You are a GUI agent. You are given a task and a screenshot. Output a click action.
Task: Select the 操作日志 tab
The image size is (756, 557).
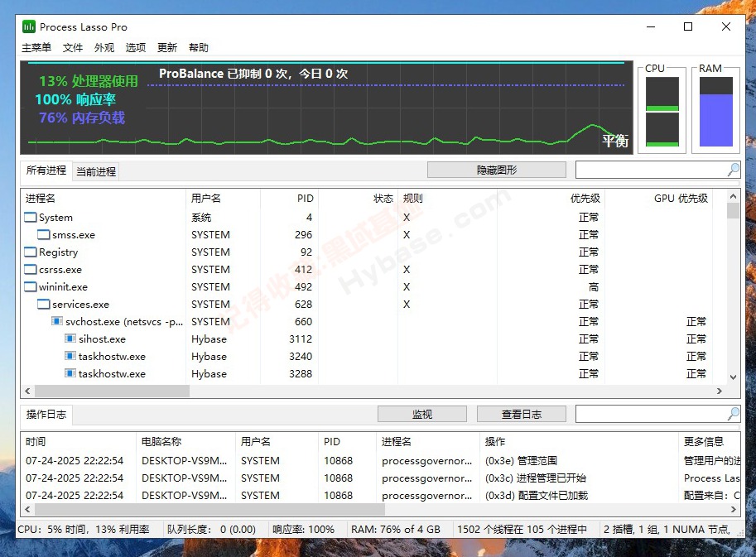tap(46, 415)
